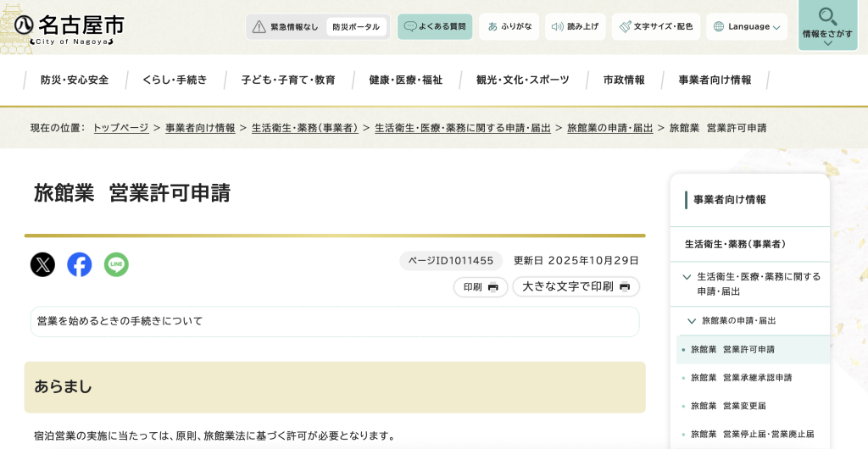
Task: Open the 防災ポータル link
Action: 356,27
